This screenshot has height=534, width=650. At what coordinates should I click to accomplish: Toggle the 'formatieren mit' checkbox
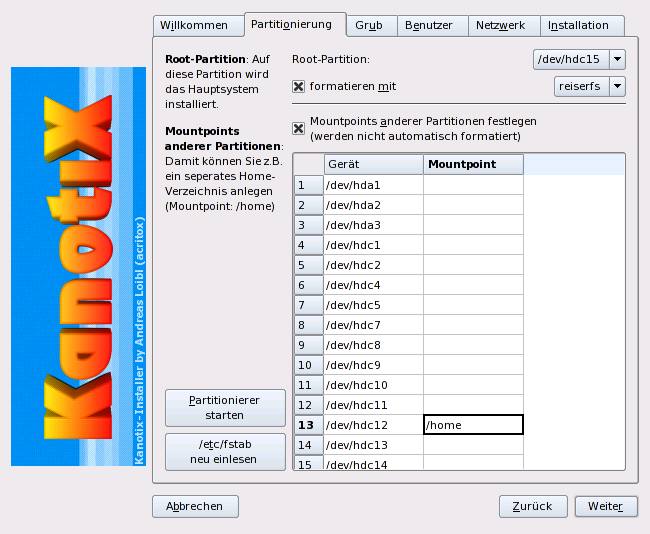click(298, 86)
